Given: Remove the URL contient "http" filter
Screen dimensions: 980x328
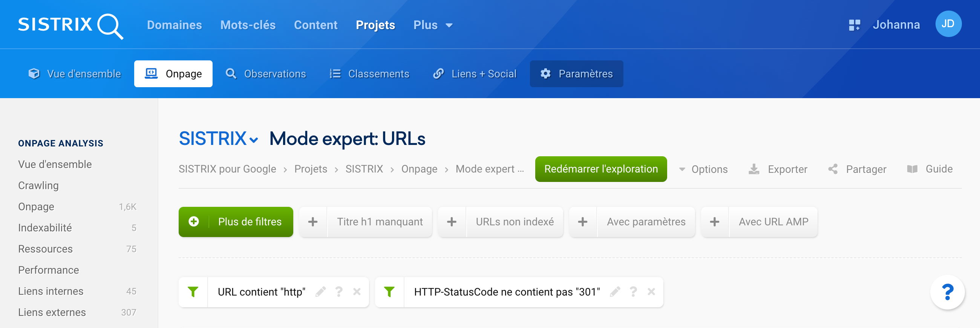Looking at the screenshot, I should [357, 292].
